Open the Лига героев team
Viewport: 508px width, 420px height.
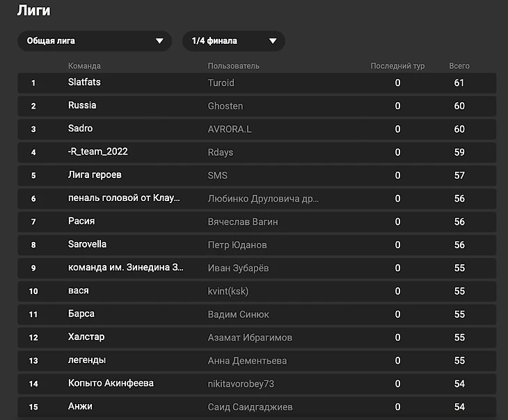tap(95, 175)
